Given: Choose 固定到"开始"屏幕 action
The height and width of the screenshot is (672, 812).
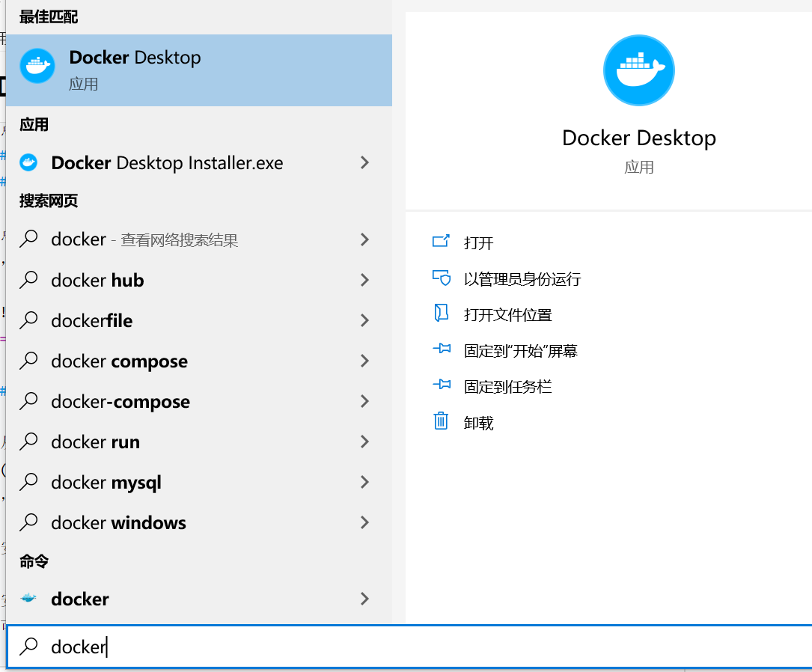Looking at the screenshot, I should point(520,351).
